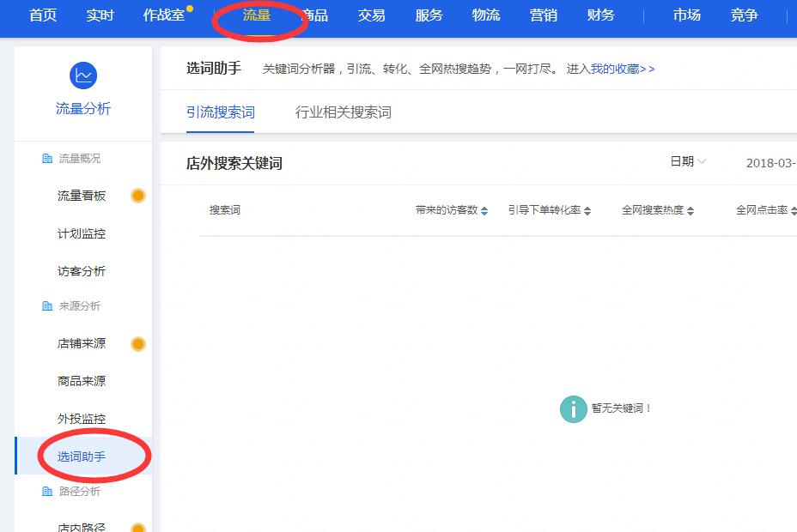Click orange badge next to 流量看板
797x532 pixels.
(137, 196)
